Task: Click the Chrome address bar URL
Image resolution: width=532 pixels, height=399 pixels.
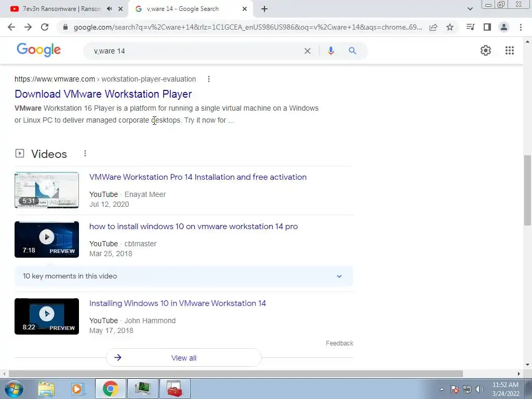Action: [x=248, y=27]
